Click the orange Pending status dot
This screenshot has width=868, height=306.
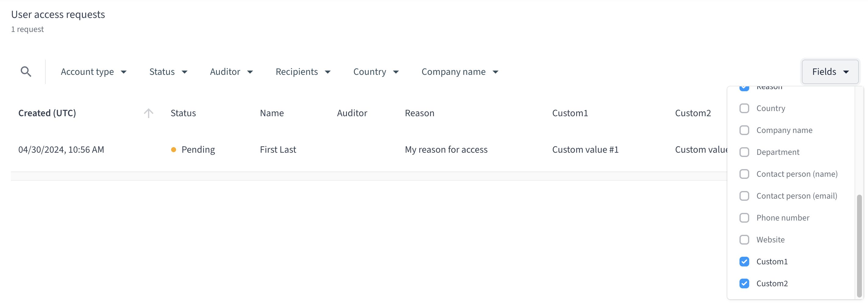174,149
